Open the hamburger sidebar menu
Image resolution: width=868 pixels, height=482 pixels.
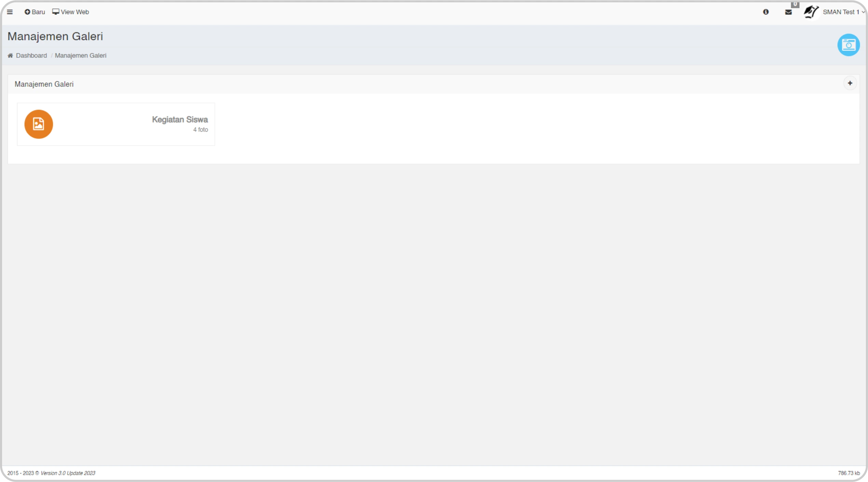click(10, 12)
